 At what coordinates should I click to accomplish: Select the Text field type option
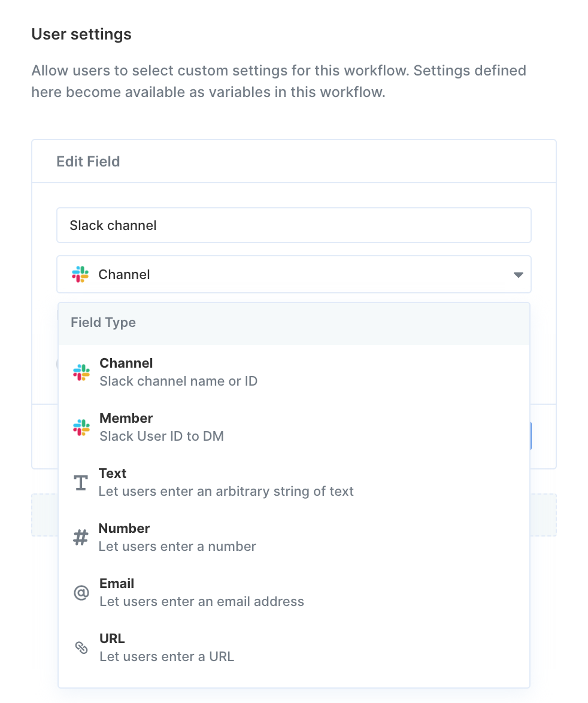coord(294,483)
